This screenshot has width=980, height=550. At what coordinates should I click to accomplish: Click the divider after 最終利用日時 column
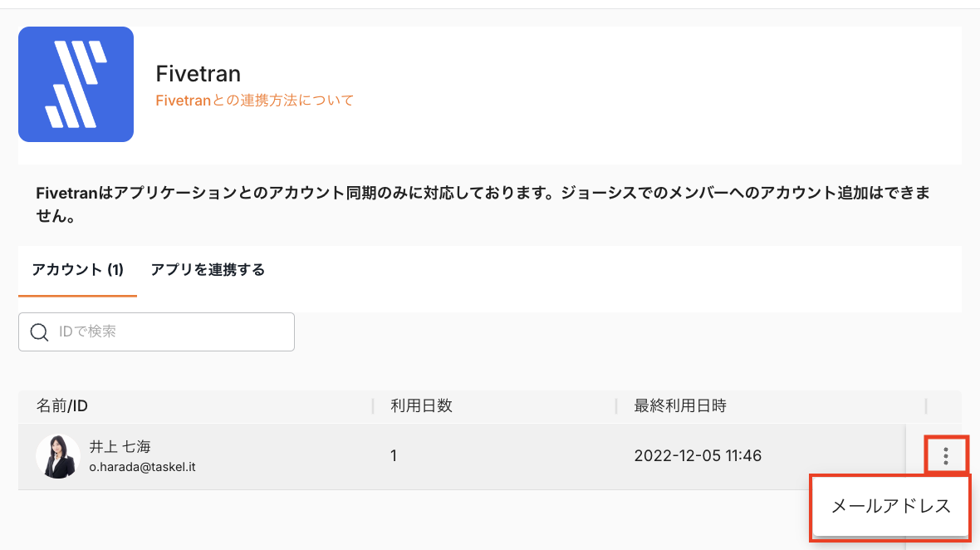tap(926, 406)
